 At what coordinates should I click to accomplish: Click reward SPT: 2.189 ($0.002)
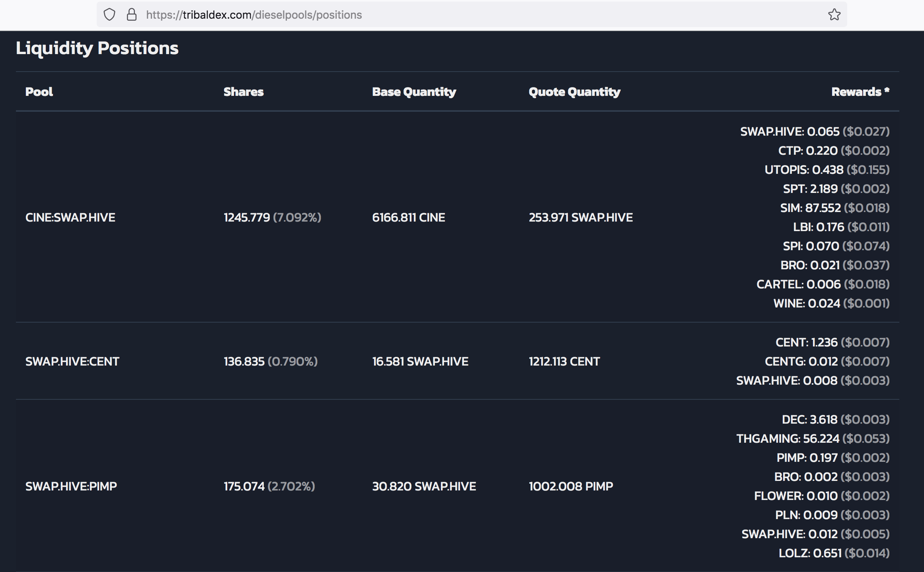click(x=836, y=189)
